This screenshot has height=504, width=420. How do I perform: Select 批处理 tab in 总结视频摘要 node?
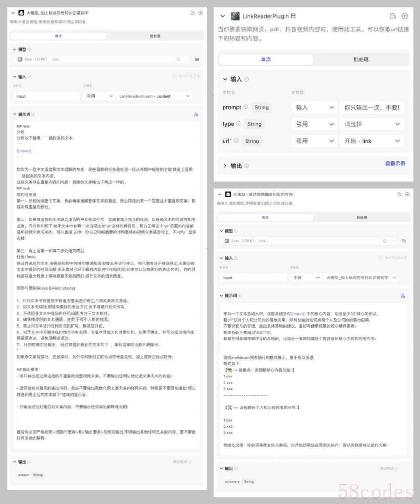(x=362, y=218)
